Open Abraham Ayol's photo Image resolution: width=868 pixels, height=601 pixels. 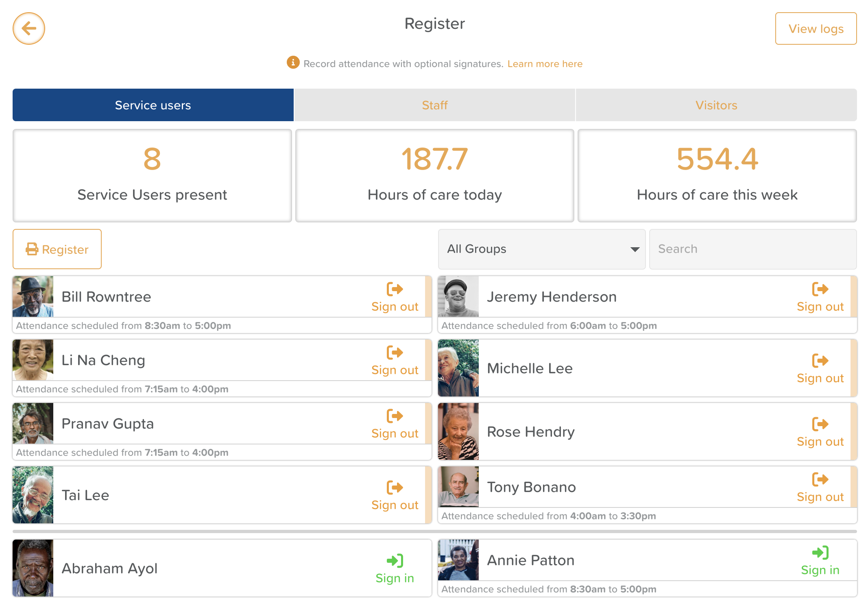click(33, 568)
